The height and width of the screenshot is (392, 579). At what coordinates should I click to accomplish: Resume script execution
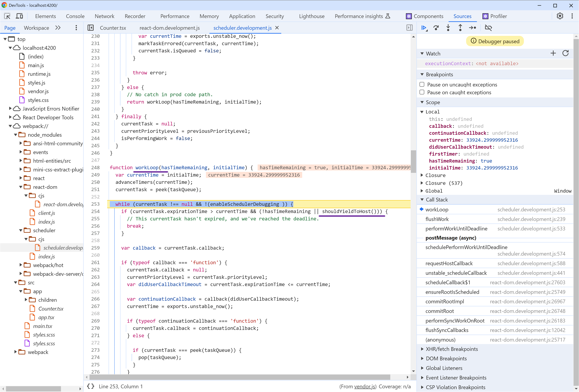pos(424,28)
